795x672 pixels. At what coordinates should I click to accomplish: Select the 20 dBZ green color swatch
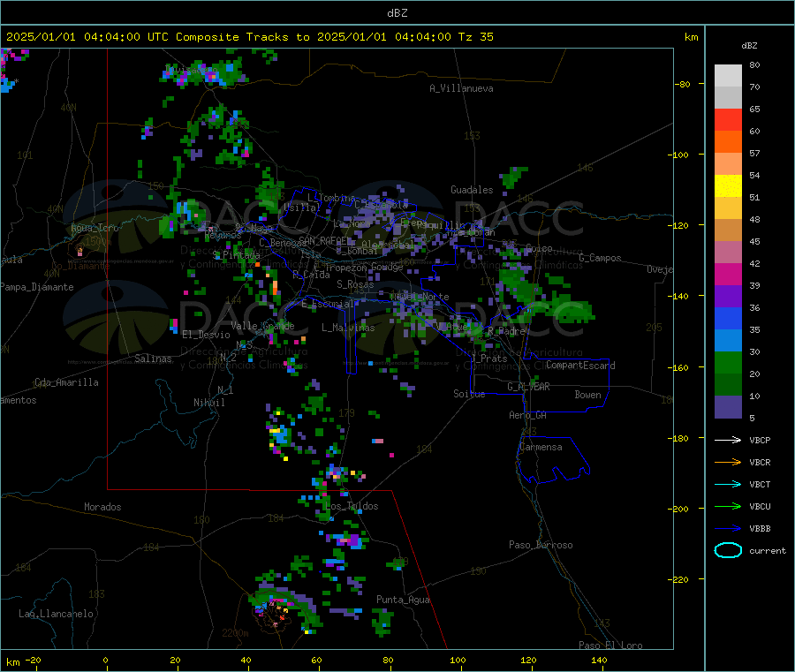click(x=728, y=362)
